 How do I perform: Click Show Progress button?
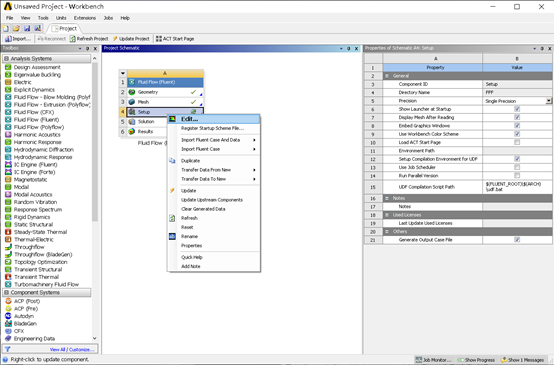click(x=476, y=360)
